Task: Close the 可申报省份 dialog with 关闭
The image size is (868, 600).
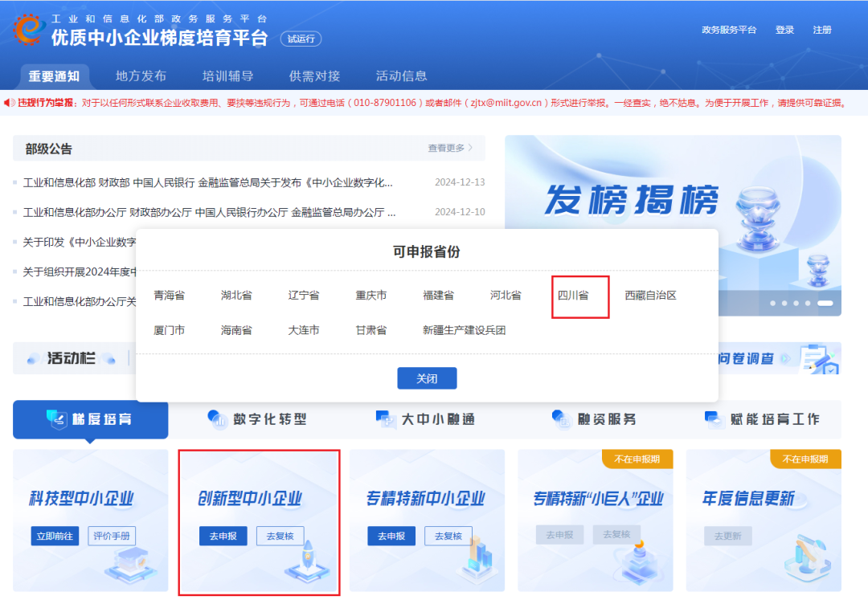Action: click(x=427, y=378)
